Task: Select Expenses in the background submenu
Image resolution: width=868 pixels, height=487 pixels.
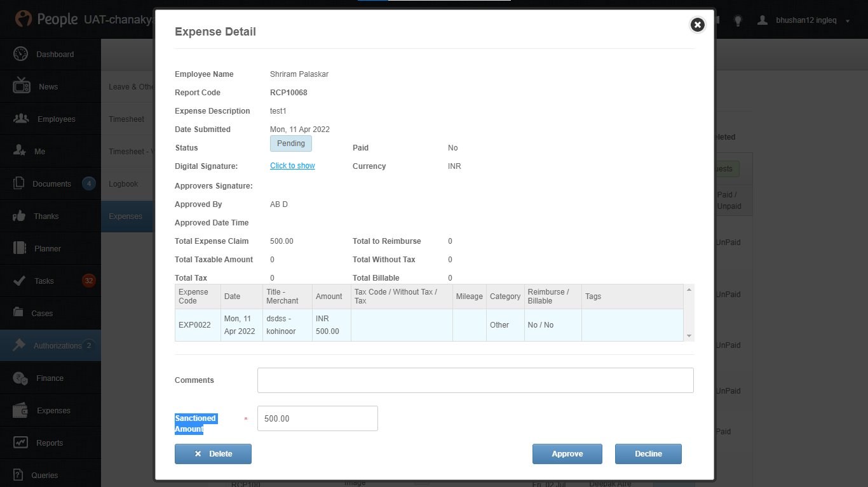Action: pyautogui.click(x=126, y=217)
